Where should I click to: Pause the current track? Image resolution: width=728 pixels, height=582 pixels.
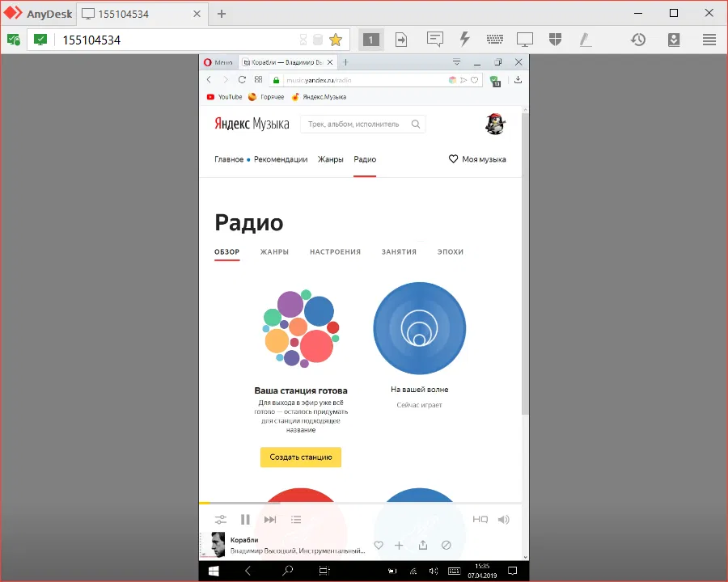coord(245,519)
